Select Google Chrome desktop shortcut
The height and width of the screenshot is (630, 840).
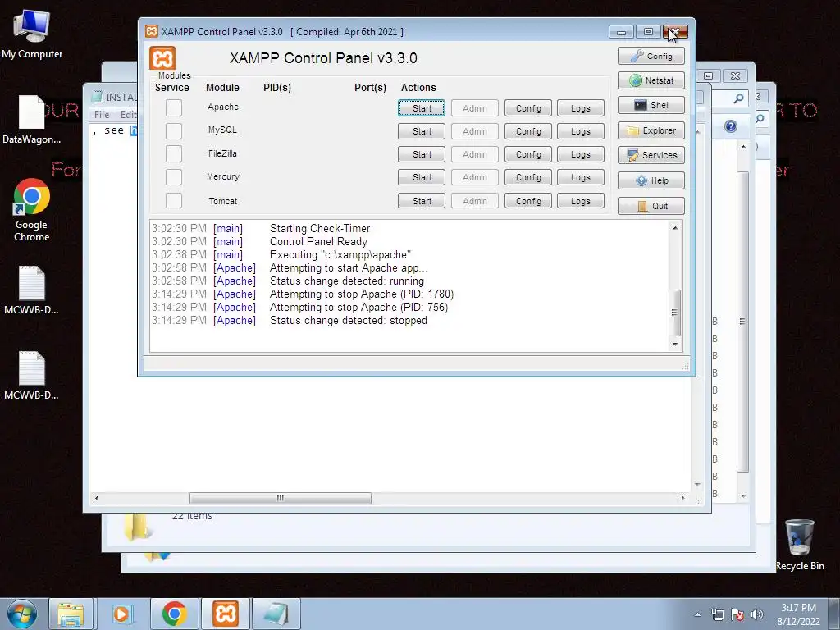(32, 210)
